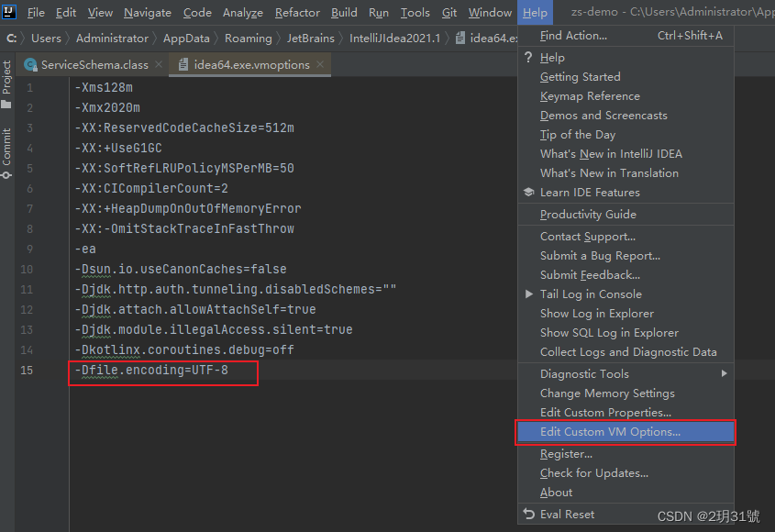This screenshot has height=532, width=775.
Task: Choose Edit Custom Properties
Action: 626,413
